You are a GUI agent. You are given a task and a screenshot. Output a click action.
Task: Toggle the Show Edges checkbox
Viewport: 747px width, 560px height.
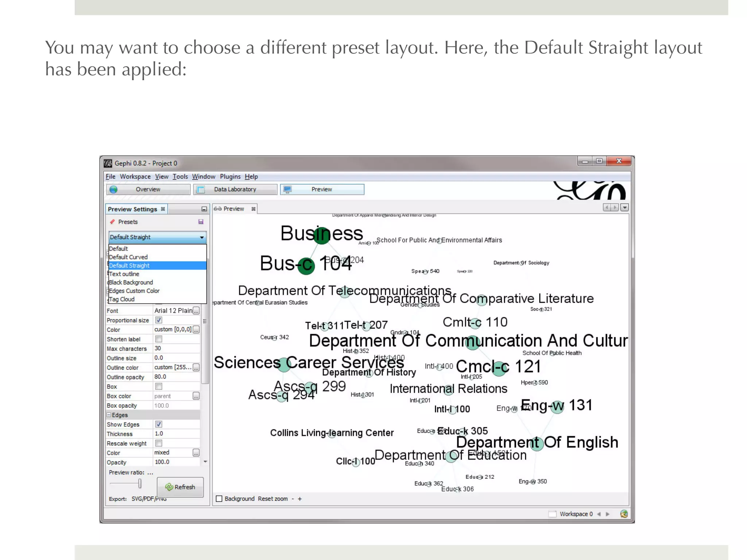159,424
